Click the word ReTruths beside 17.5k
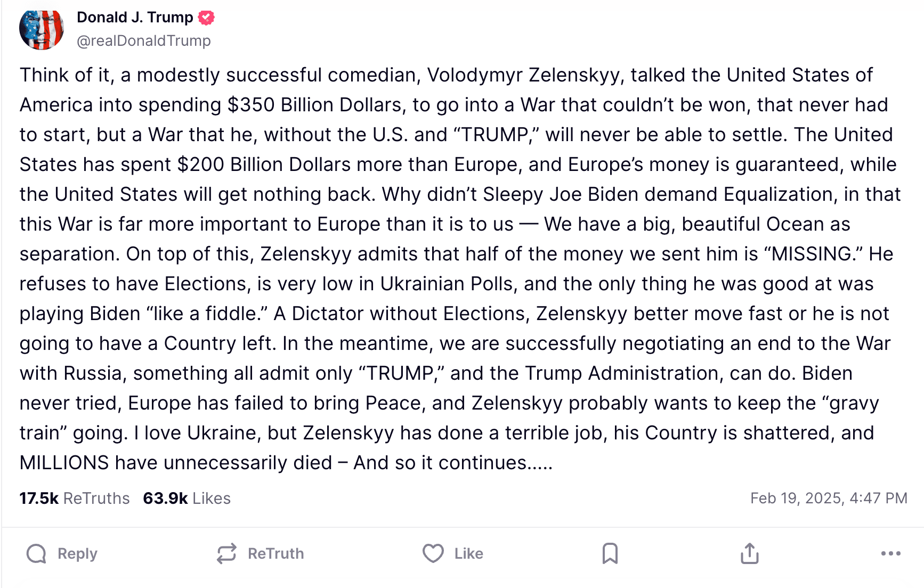The width and height of the screenshot is (924, 588). [x=96, y=499]
